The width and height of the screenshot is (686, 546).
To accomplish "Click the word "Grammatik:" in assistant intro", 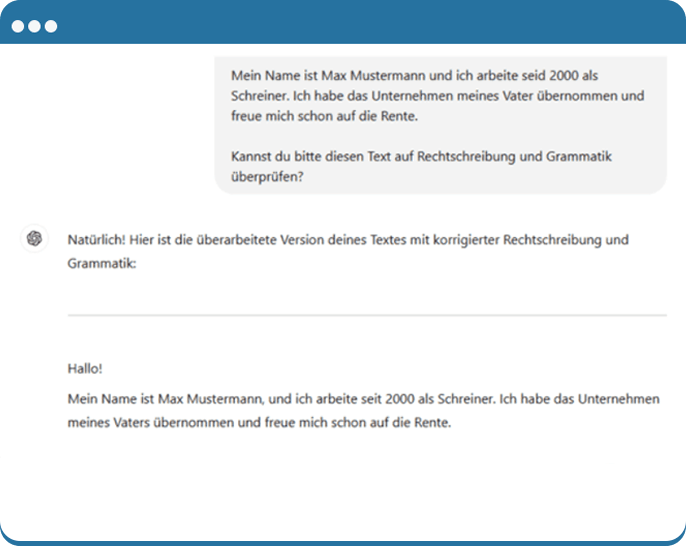I will point(101,264).
